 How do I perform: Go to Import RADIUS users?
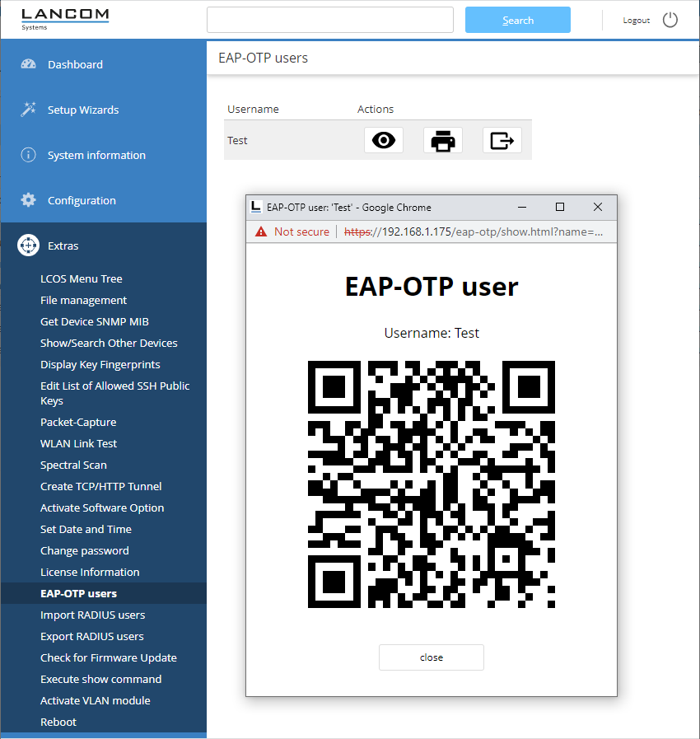[92, 615]
